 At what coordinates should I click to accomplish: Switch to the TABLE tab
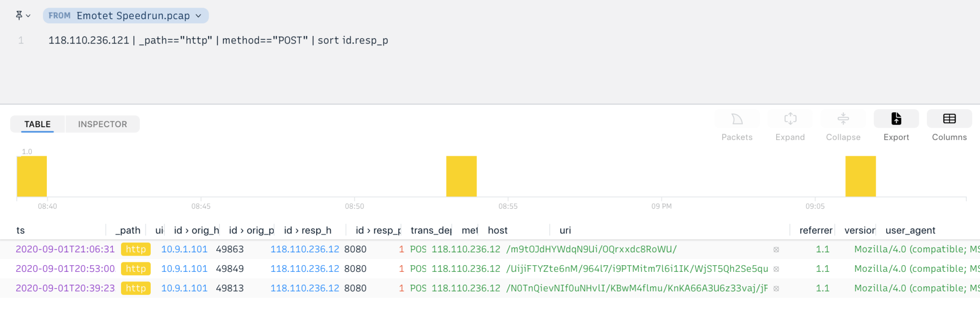click(x=37, y=124)
